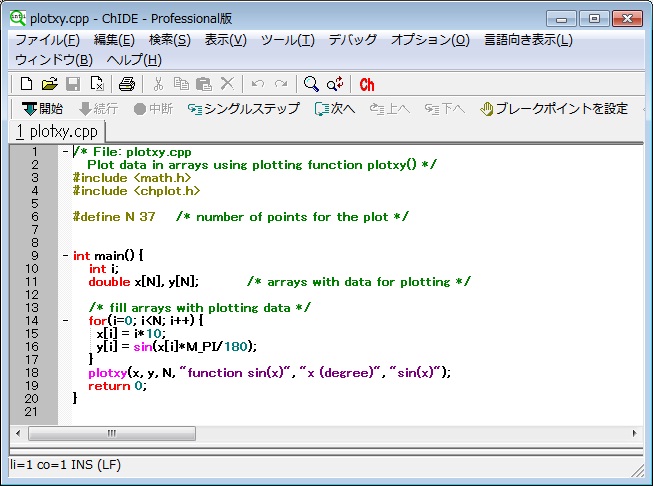This screenshot has height=486, width=653.
Task: Collapse the main() fold at line 9
Action: (x=65, y=255)
